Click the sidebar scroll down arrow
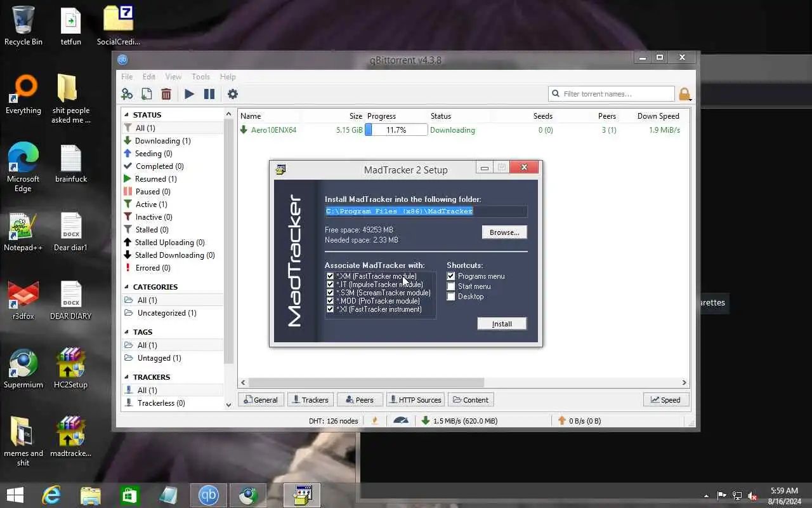Screen dimensions: 812x508 [229, 404]
